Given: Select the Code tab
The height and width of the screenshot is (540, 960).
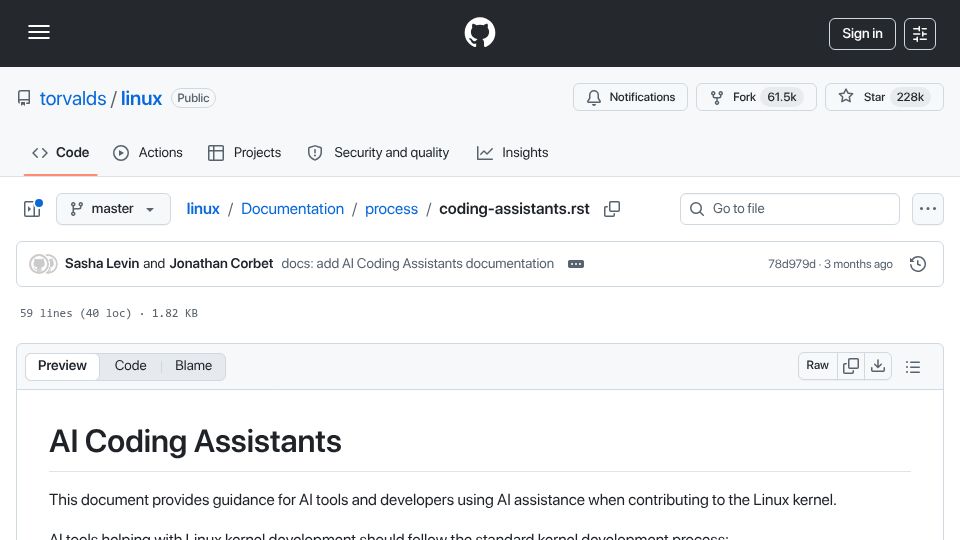Looking at the screenshot, I should pyautogui.click(x=61, y=152).
